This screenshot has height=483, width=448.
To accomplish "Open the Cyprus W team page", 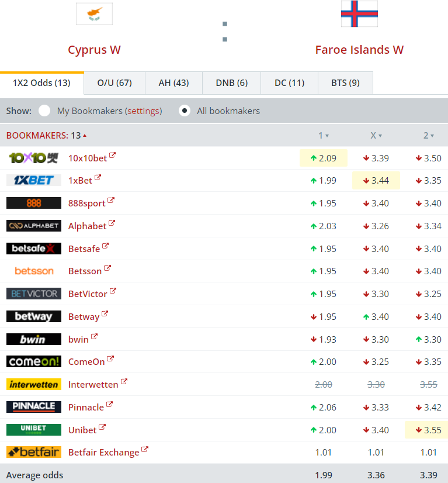I will coord(94,50).
